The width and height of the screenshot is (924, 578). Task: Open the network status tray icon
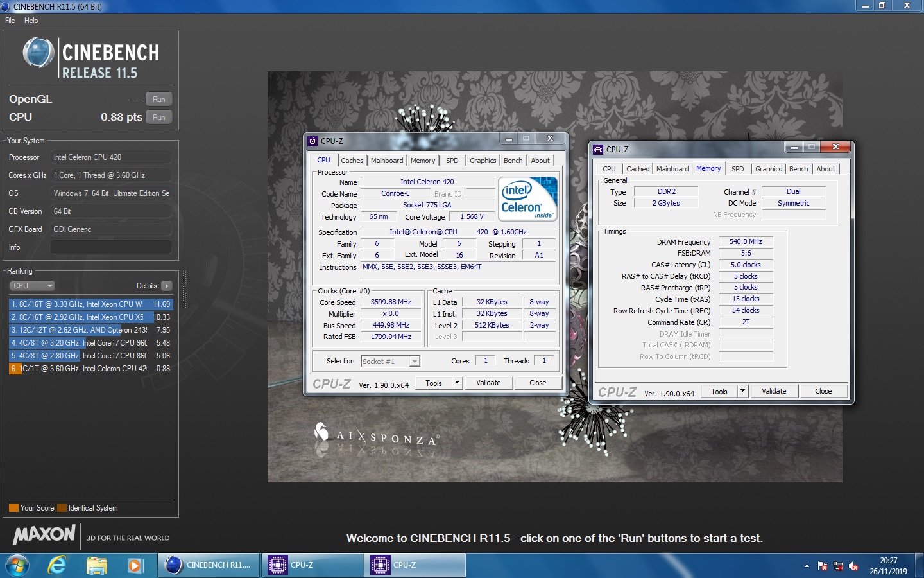coord(838,566)
